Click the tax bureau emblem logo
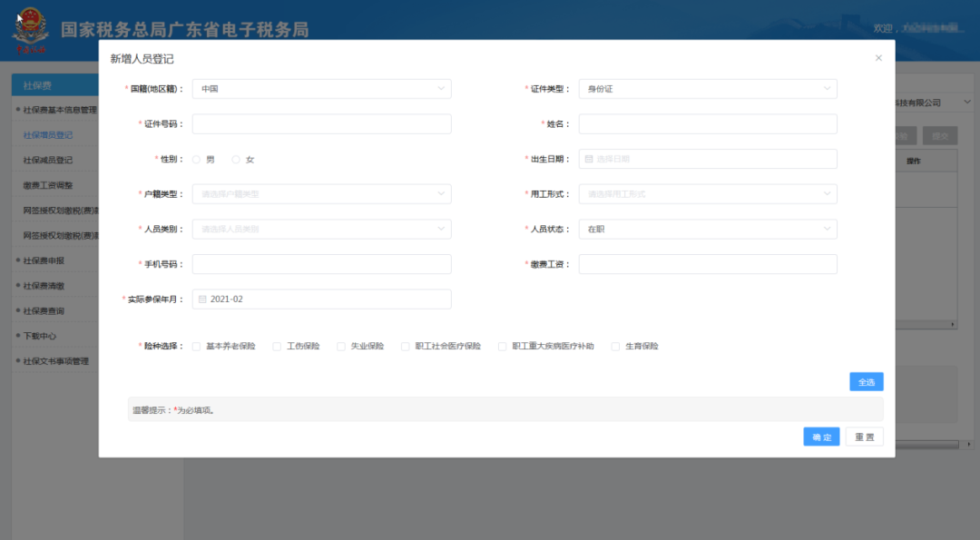Screen dimensions: 980x540 click(30, 30)
